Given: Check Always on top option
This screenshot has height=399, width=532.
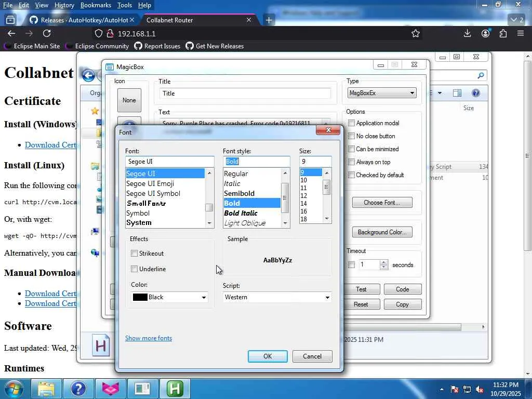Looking at the screenshot, I should coord(352,162).
